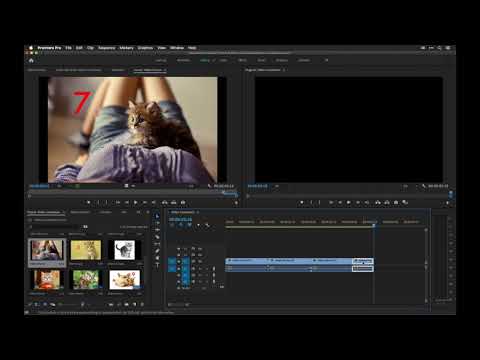Image resolution: width=480 pixels, height=360 pixels.
Task: Show overflow workspaces chevron
Action: [326, 60]
